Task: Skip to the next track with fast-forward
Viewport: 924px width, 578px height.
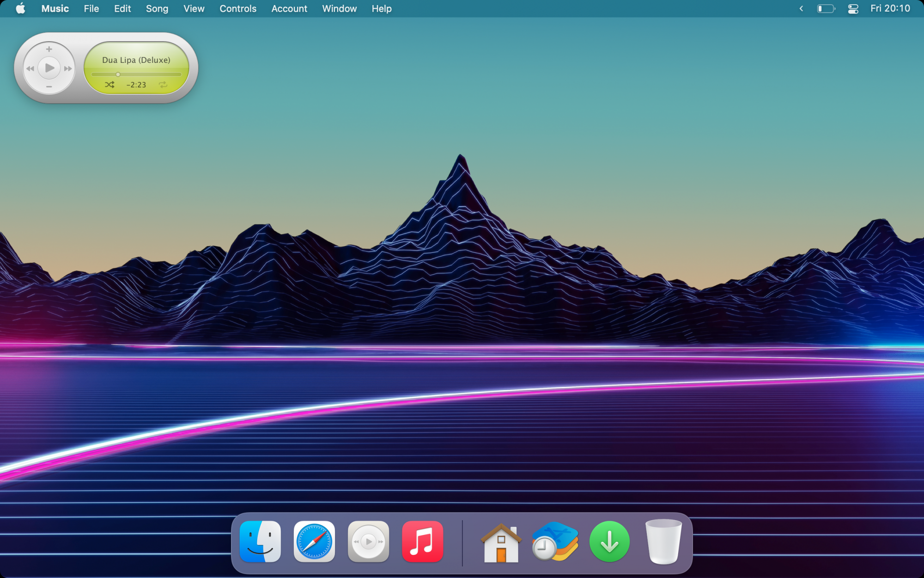Action: coord(68,68)
